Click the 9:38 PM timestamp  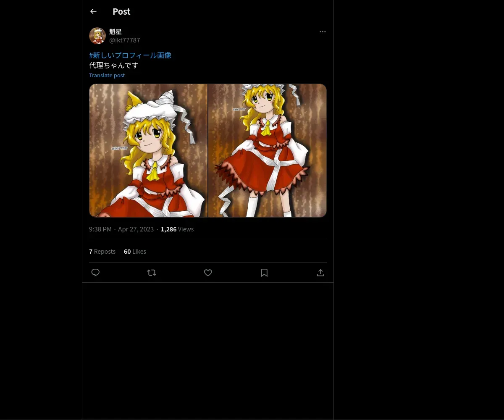100,229
